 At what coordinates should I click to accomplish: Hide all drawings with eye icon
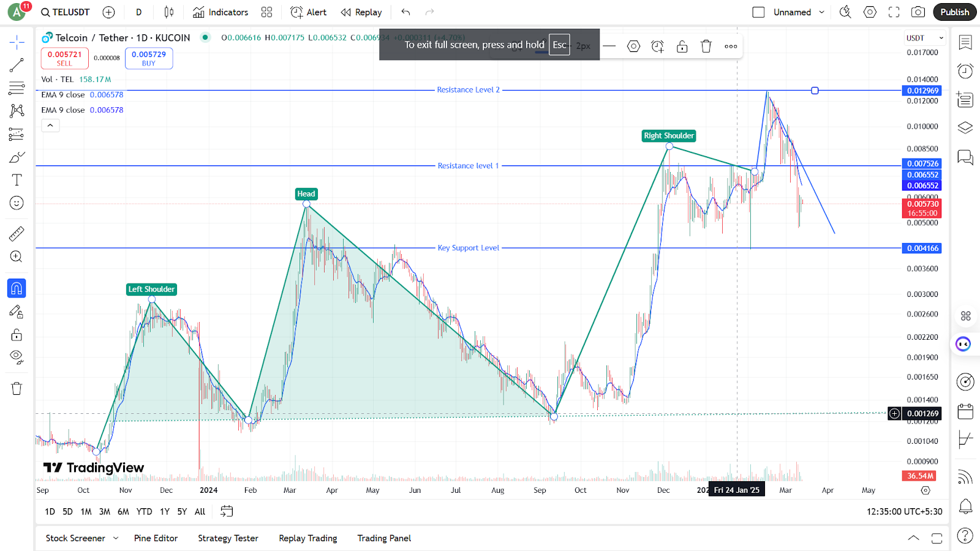click(17, 357)
